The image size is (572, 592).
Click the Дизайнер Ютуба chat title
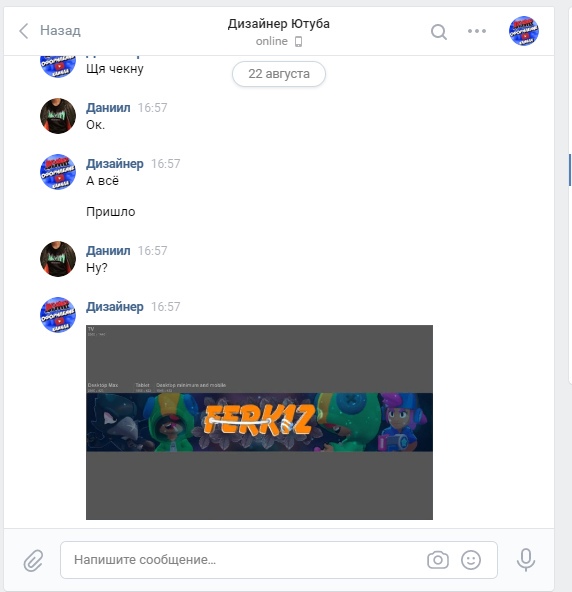pos(279,24)
